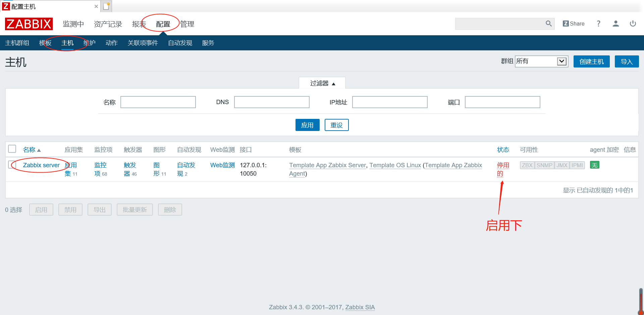The width and height of the screenshot is (644, 315).
Task: Apply the filter with 应用
Action: click(x=307, y=125)
